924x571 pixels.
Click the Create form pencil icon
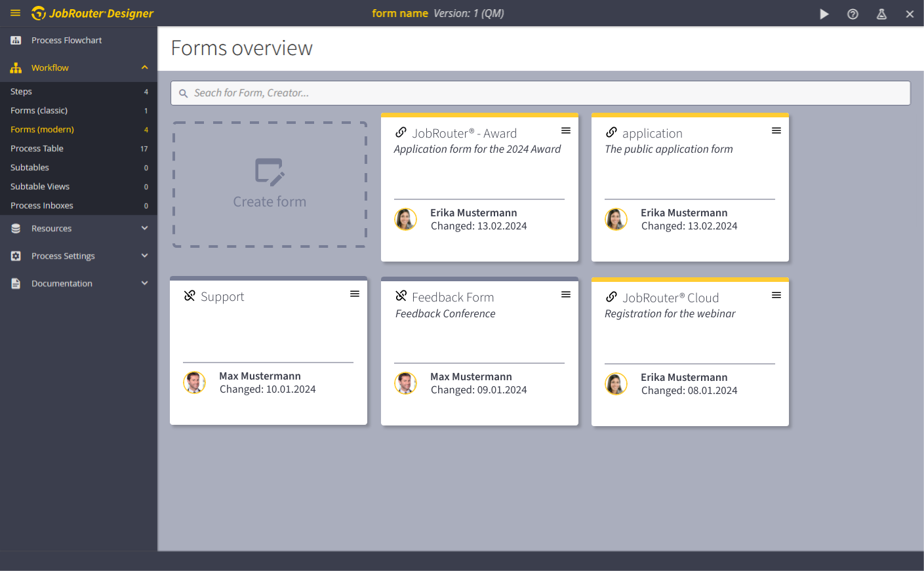[270, 172]
